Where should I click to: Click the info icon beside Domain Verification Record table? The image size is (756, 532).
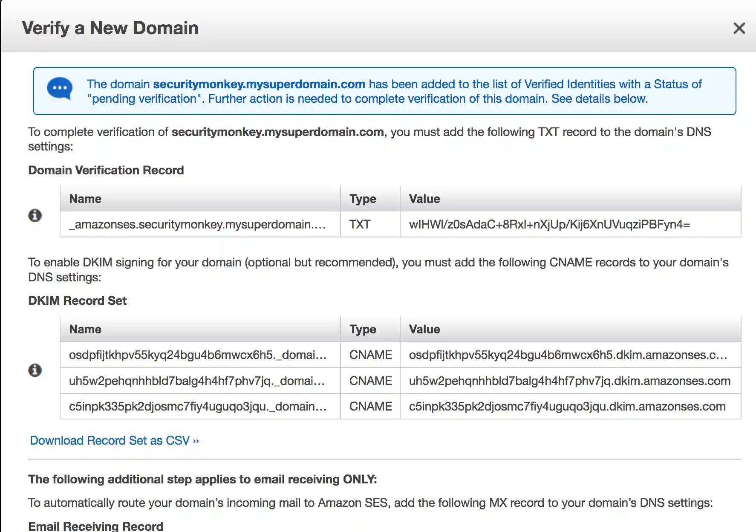tap(35, 215)
